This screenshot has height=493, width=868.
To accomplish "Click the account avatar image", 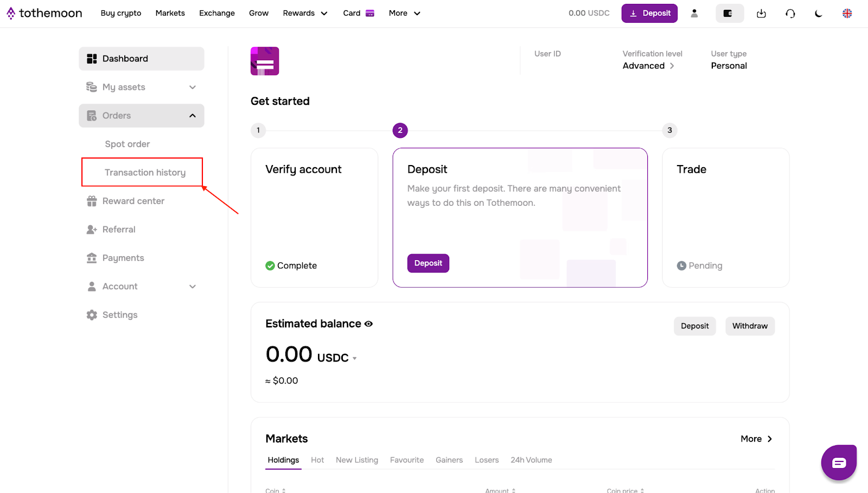I will [265, 61].
